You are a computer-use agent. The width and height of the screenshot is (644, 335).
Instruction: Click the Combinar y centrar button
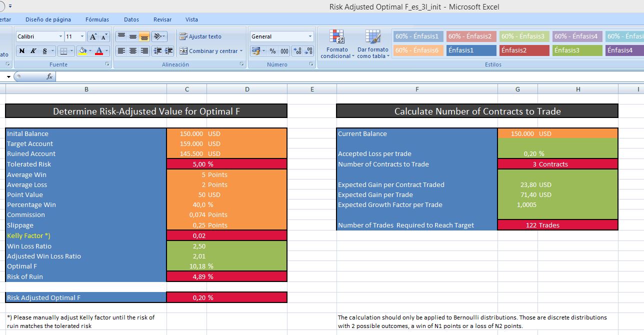point(208,51)
